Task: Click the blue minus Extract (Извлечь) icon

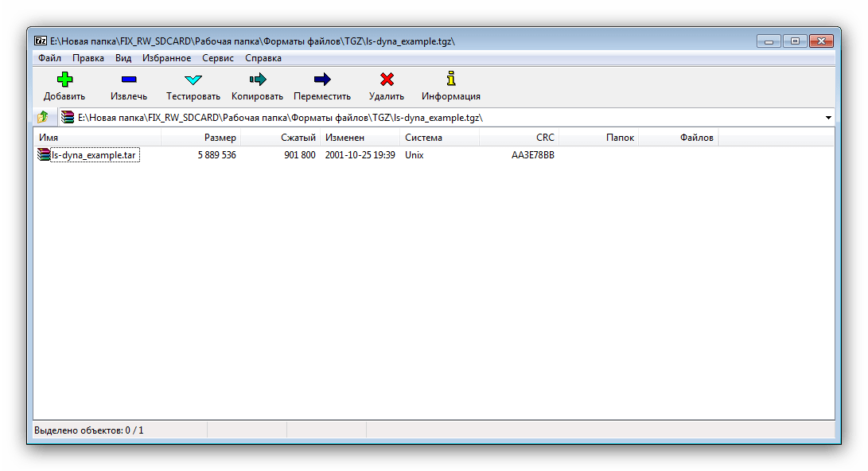Action: [x=128, y=79]
